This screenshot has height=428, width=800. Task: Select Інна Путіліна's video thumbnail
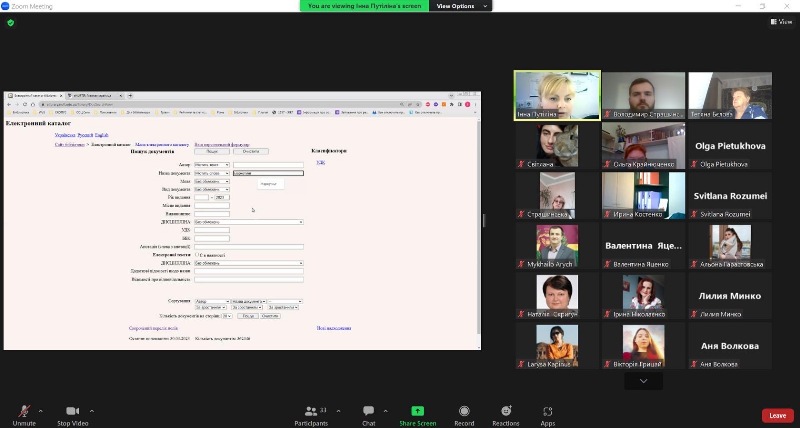tap(557, 95)
